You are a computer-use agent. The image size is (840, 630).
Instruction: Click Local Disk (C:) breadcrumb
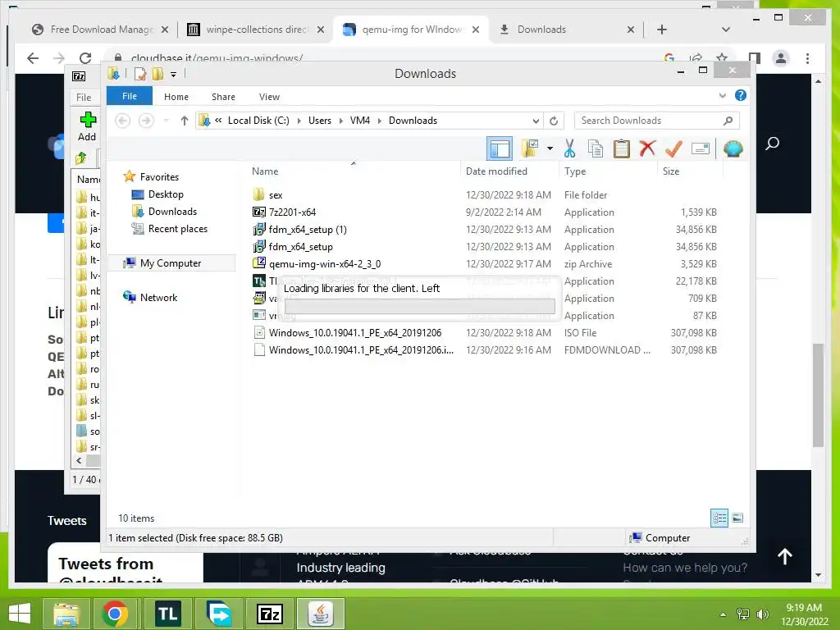coord(258,121)
